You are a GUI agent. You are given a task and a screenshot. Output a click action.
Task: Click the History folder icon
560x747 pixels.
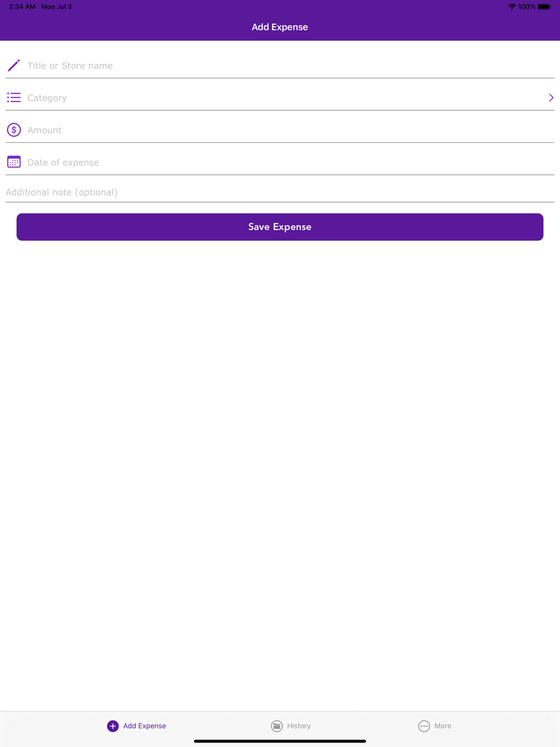click(277, 726)
